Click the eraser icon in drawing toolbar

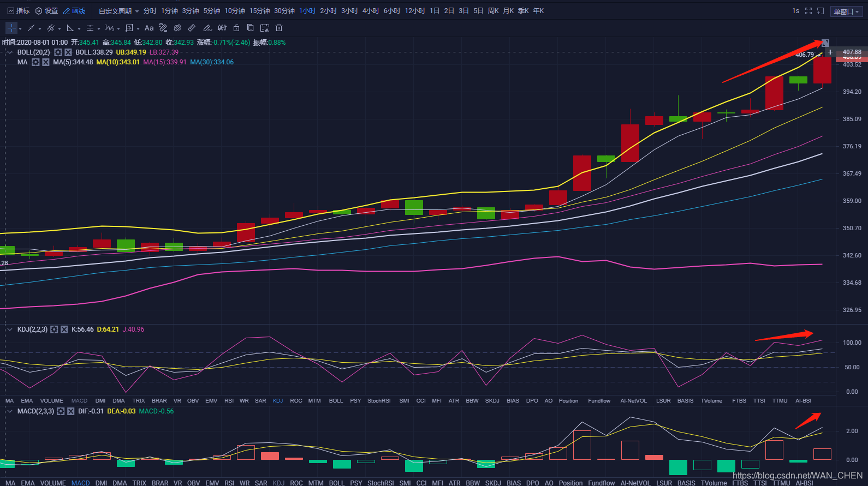177,28
